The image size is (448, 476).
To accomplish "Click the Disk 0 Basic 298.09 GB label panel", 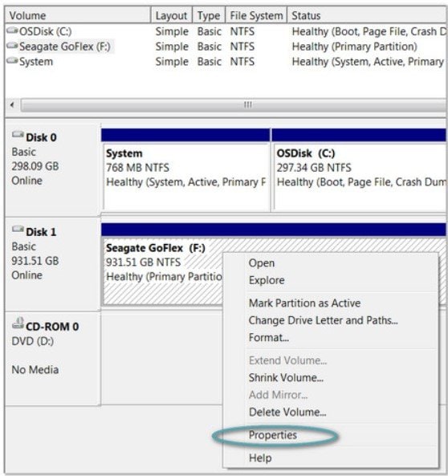I will tap(52, 169).
